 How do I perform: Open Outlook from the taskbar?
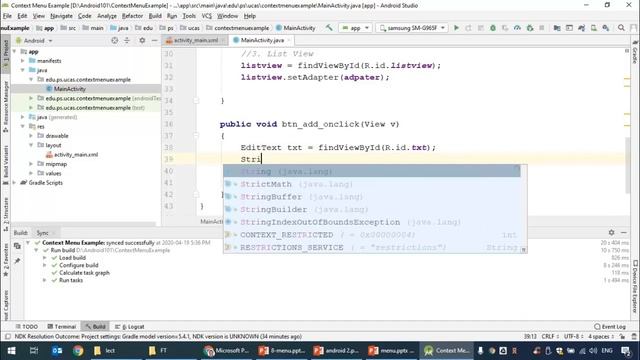(x=57, y=351)
